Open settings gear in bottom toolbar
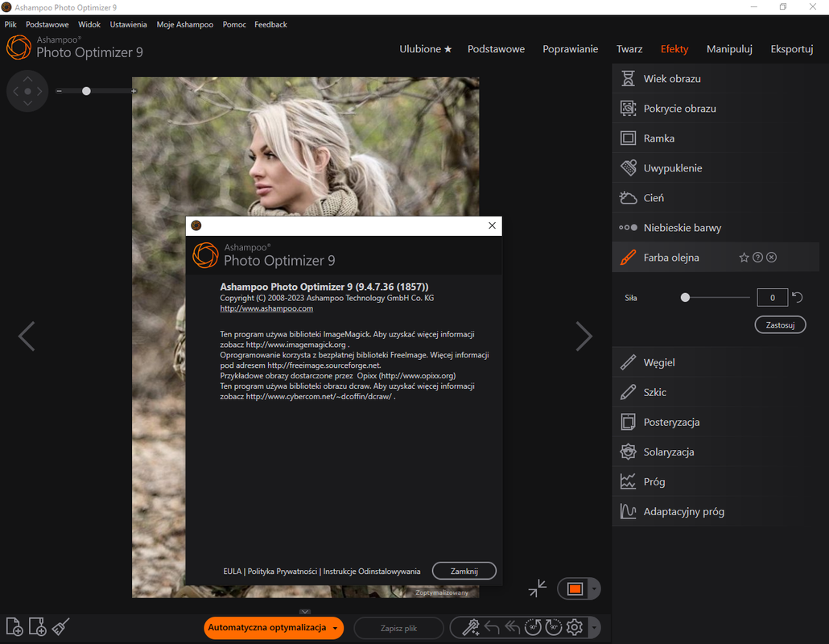 pyautogui.click(x=574, y=628)
